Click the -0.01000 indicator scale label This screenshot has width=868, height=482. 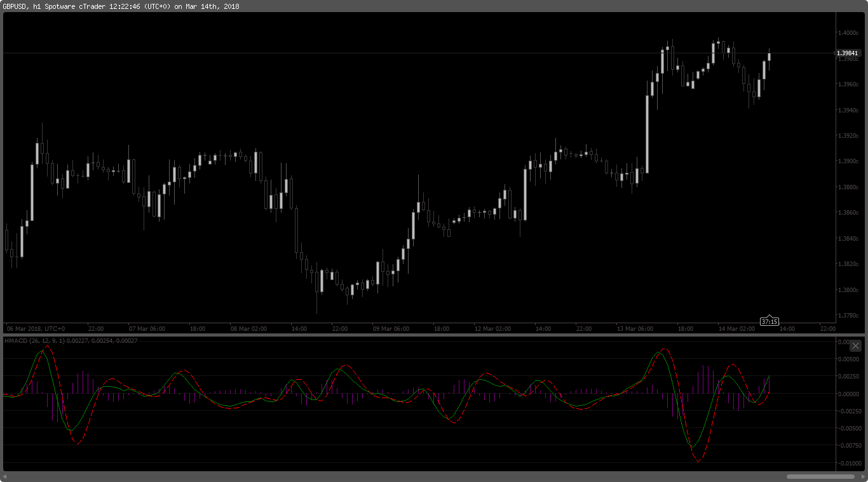click(848, 463)
